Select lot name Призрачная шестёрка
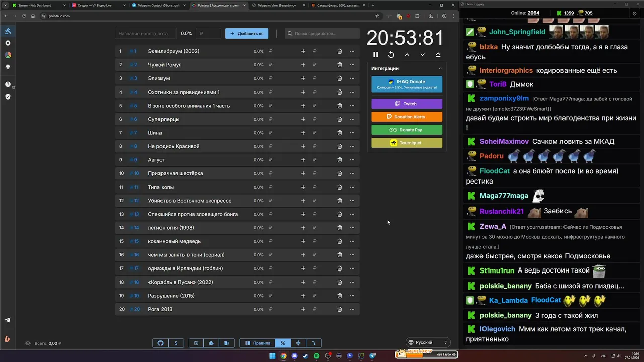 [176, 173]
